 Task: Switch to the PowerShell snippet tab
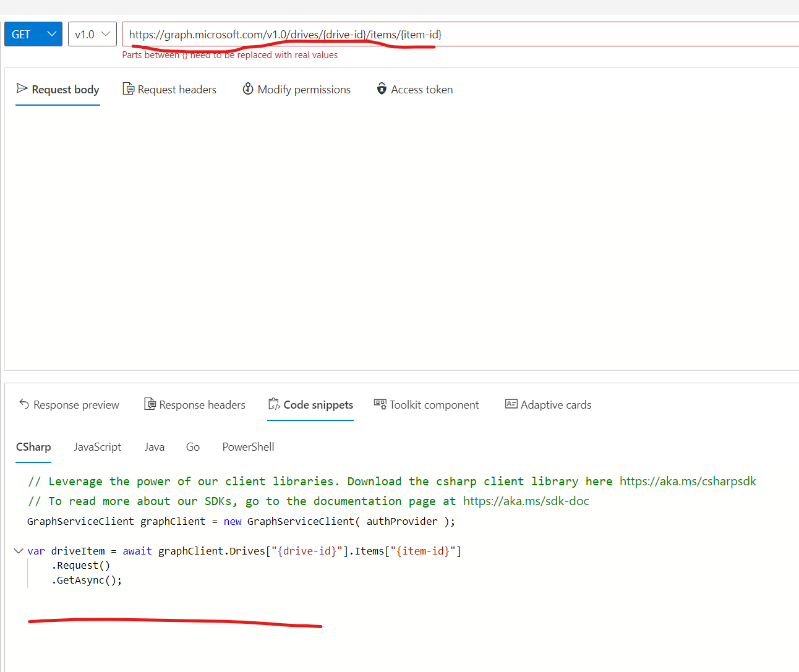[248, 446]
